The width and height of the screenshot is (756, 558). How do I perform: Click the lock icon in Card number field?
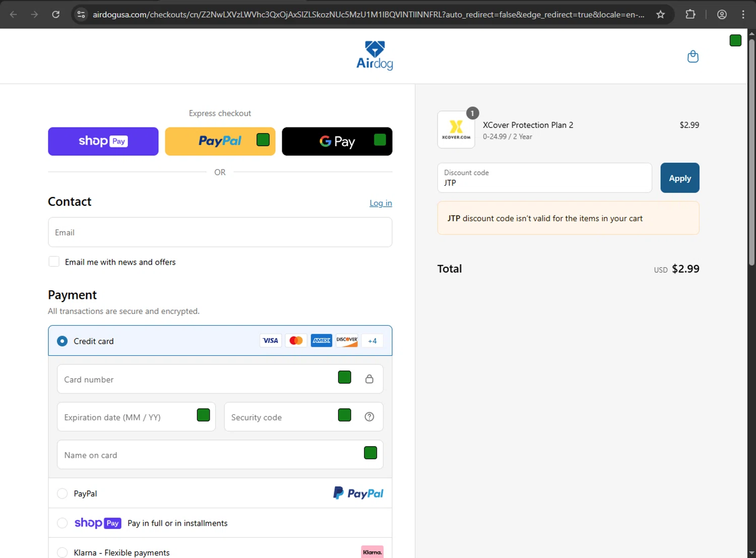[369, 379]
